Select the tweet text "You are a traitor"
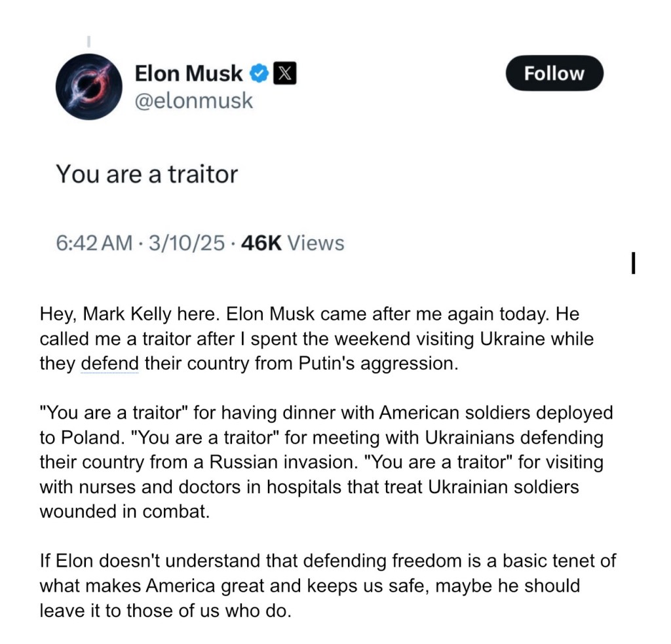 coord(146,174)
